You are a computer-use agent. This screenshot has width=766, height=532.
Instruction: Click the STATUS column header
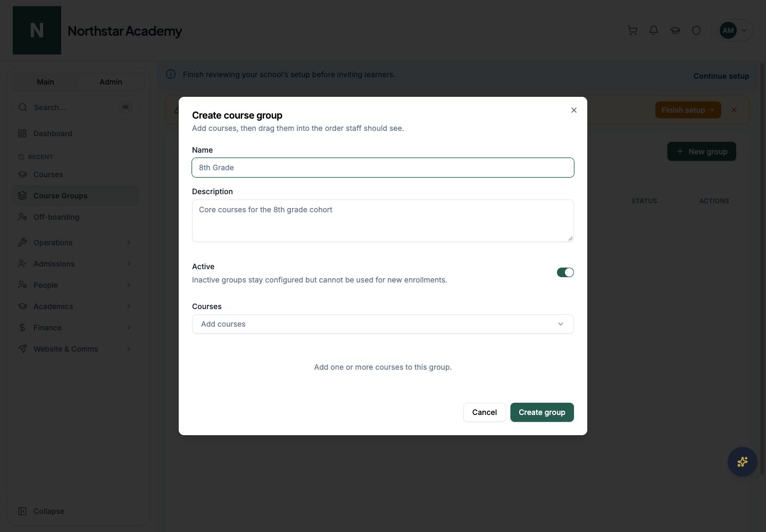click(644, 201)
